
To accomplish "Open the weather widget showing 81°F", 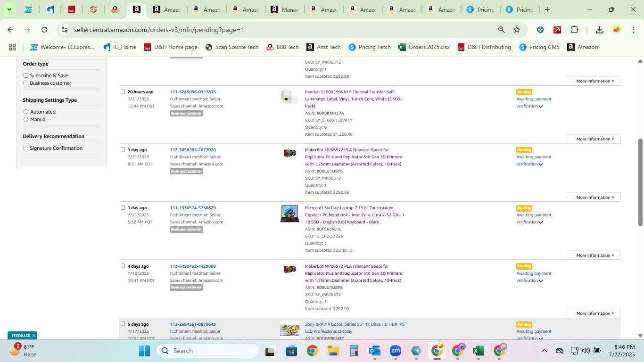I will pos(24,350).
